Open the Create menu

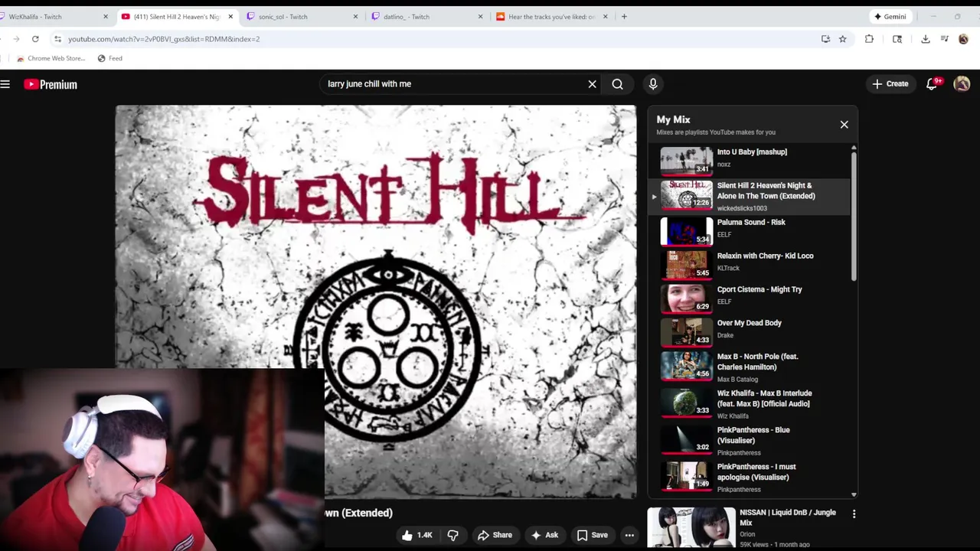click(x=890, y=84)
